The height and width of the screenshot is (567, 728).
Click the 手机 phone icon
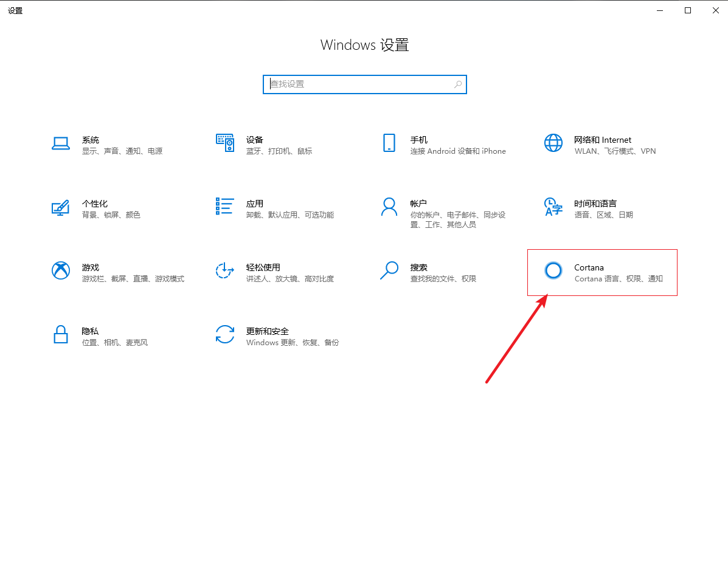click(389, 143)
